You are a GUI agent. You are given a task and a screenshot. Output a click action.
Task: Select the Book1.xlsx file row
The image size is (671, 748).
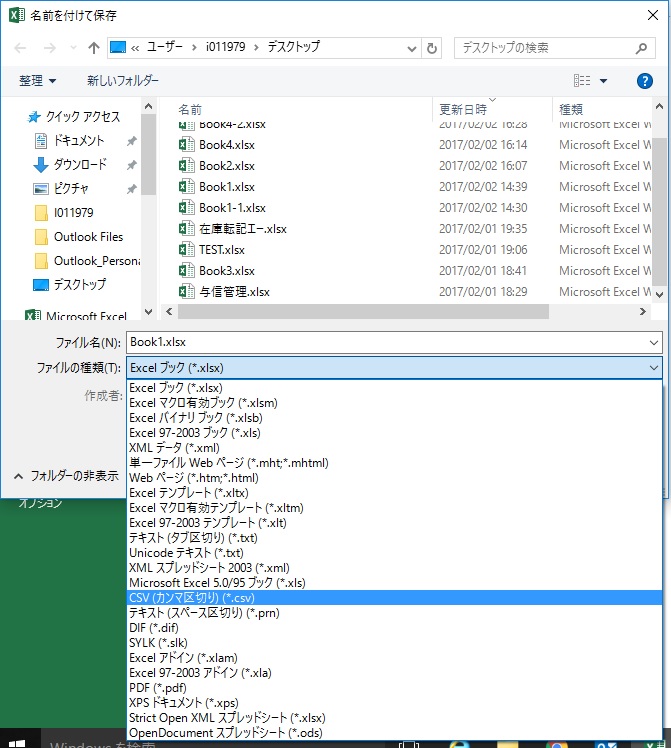415,187
